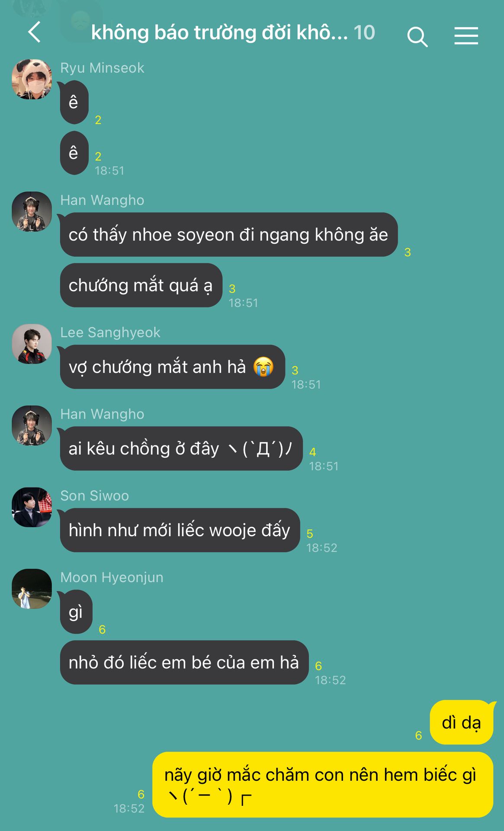504x831 pixels.
Task: Tap the chat title 'không báo trường đời khô...'
Action: pos(219,32)
